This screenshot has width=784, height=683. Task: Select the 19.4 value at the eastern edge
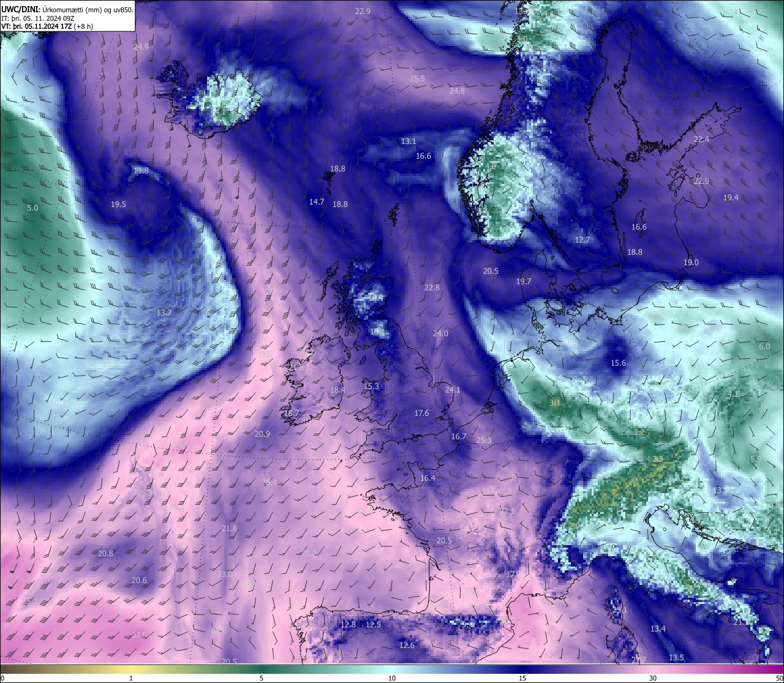click(731, 197)
